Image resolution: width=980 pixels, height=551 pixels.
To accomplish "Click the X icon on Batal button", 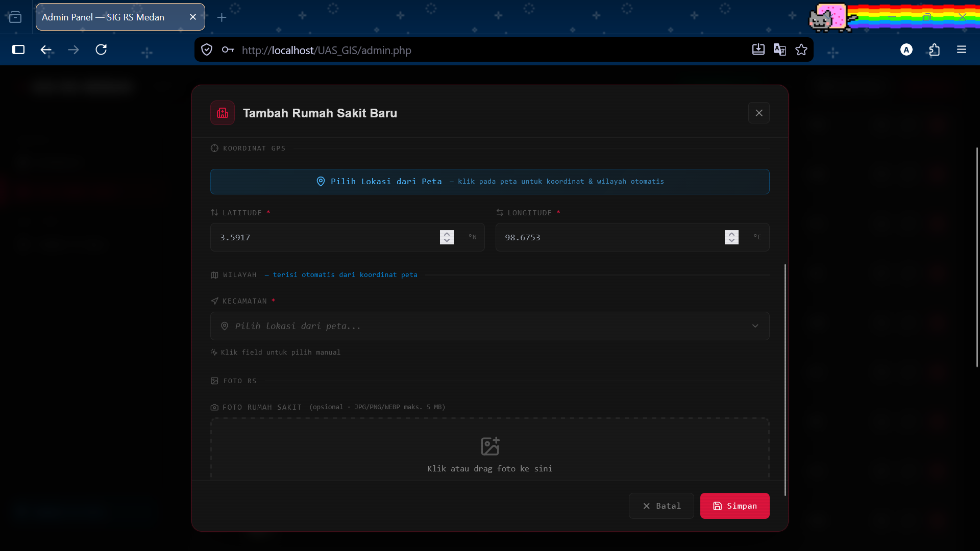I will (646, 506).
